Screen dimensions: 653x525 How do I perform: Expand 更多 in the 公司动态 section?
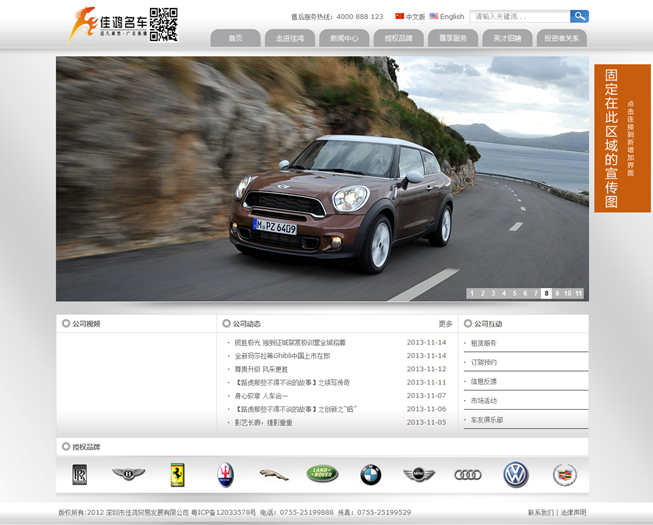point(445,324)
